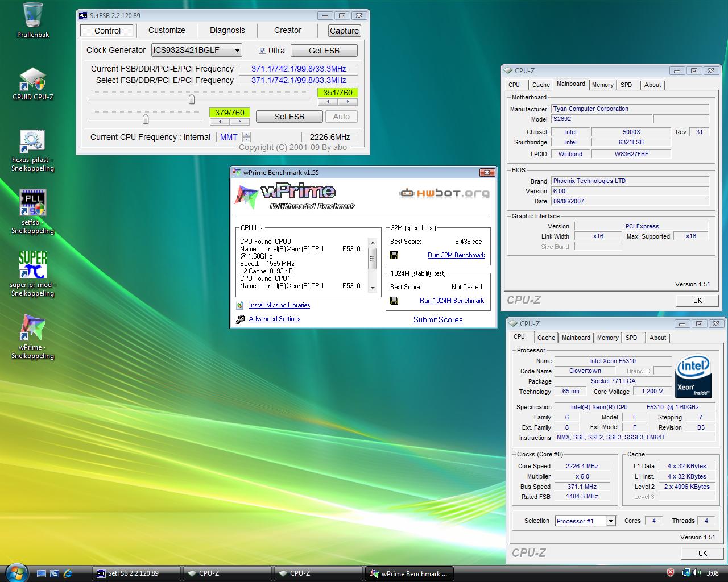The width and height of the screenshot is (728, 582).
Task: Click the 3:08 taskbar clock
Action: point(712,573)
